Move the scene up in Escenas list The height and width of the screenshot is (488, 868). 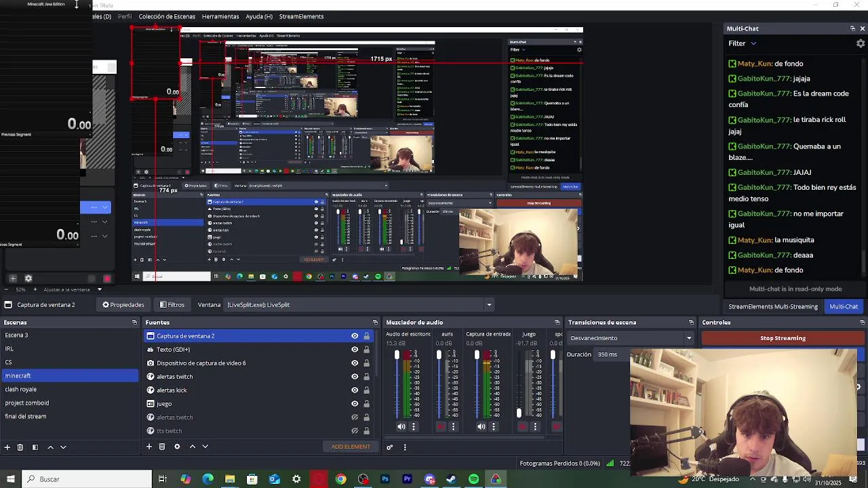50,447
